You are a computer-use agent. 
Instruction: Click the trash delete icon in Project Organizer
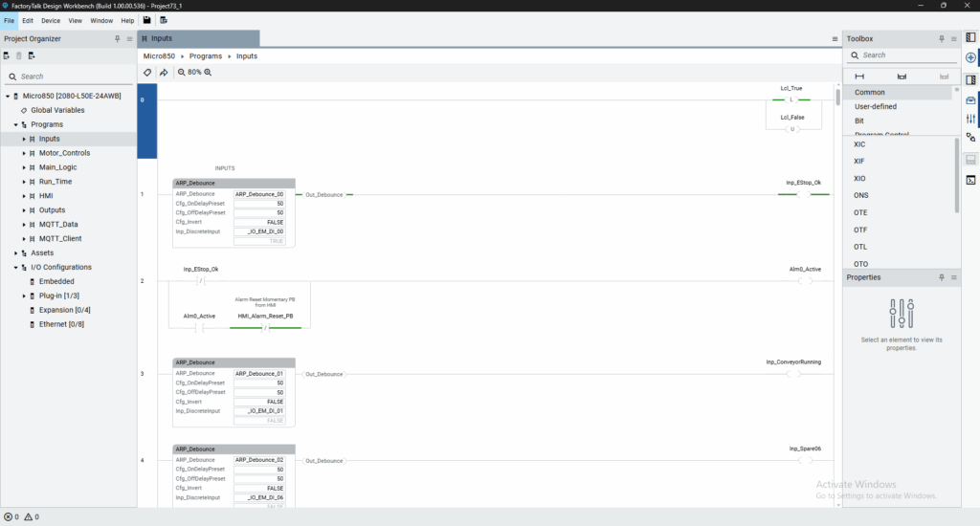click(19, 55)
